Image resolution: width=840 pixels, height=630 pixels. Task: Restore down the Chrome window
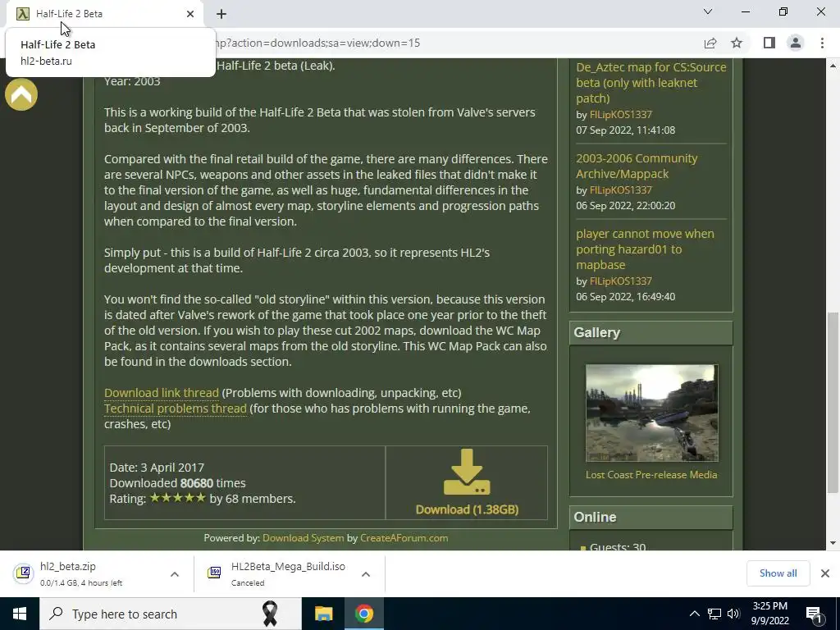point(783,11)
